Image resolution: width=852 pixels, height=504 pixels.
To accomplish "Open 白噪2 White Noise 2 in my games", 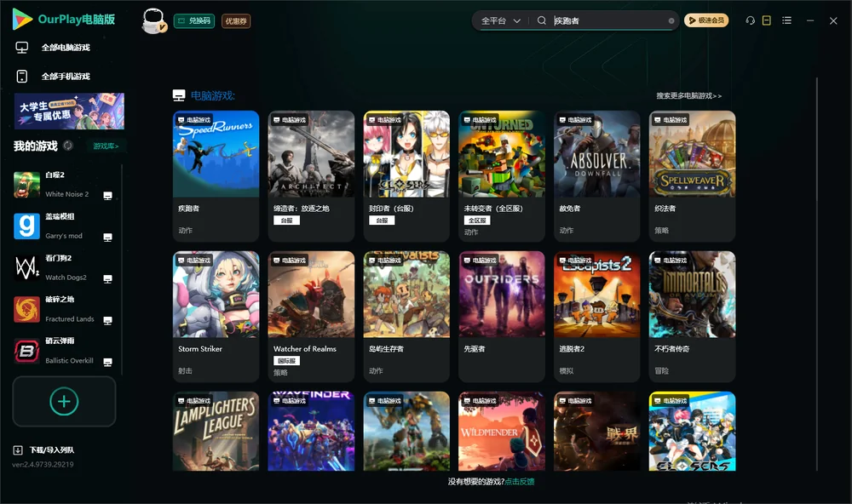I will click(x=64, y=185).
